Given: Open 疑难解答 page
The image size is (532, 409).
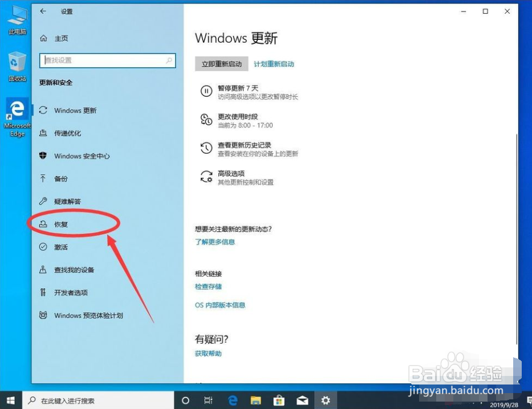Looking at the screenshot, I should tap(67, 201).
